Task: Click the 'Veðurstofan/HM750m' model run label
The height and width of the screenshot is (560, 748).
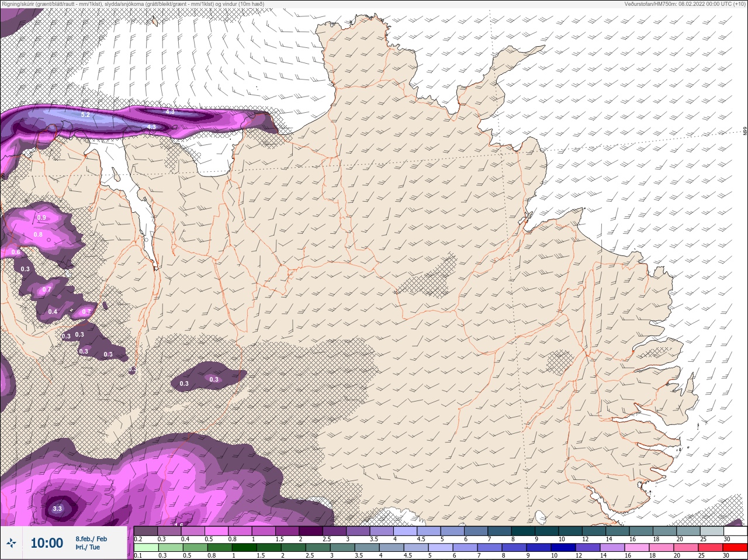Action: coord(684,4)
